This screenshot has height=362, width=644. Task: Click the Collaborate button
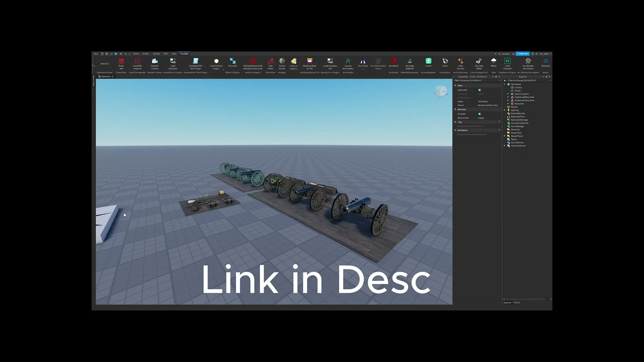pos(523,54)
